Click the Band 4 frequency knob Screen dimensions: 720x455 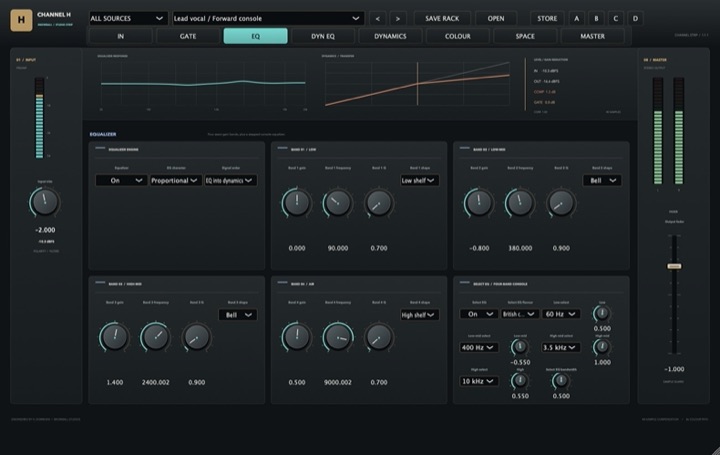pyautogui.click(x=338, y=337)
